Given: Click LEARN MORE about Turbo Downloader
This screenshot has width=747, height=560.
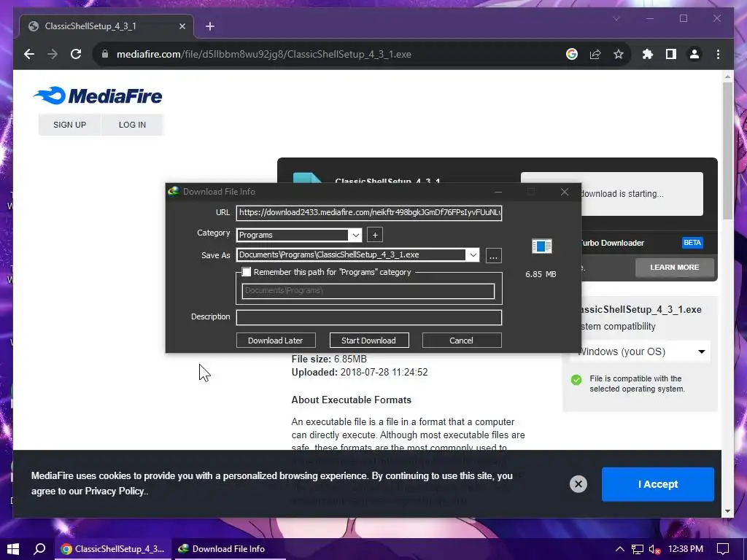Looking at the screenshot, I should pyautogui.click(x=674, y=268).
